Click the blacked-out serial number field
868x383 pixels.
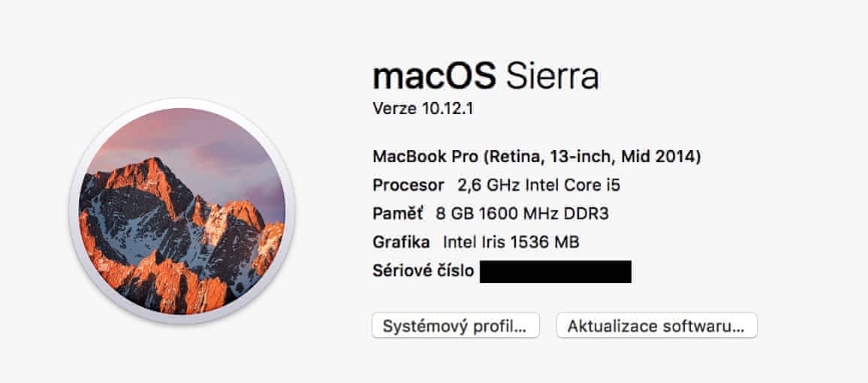tap(555, 272)
